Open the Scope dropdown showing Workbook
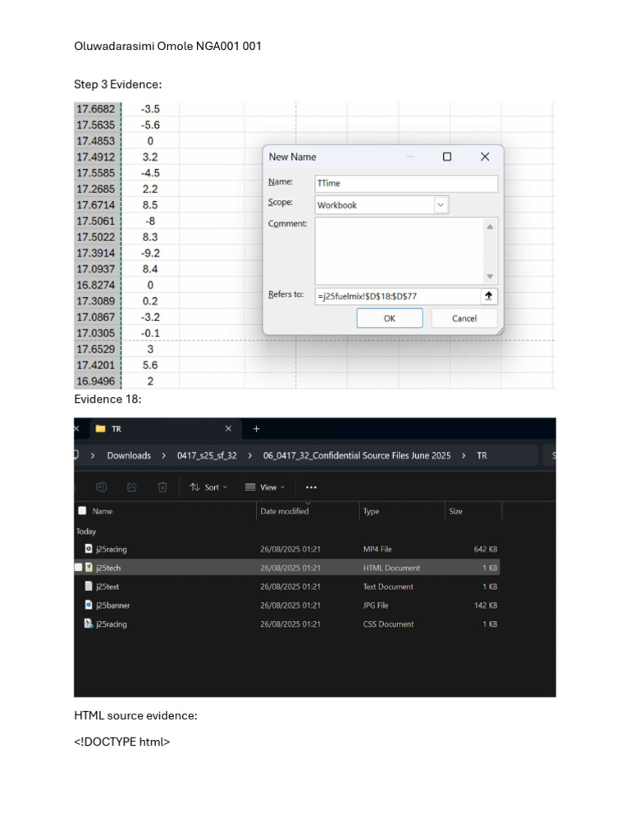 click(x=441, y=204)
